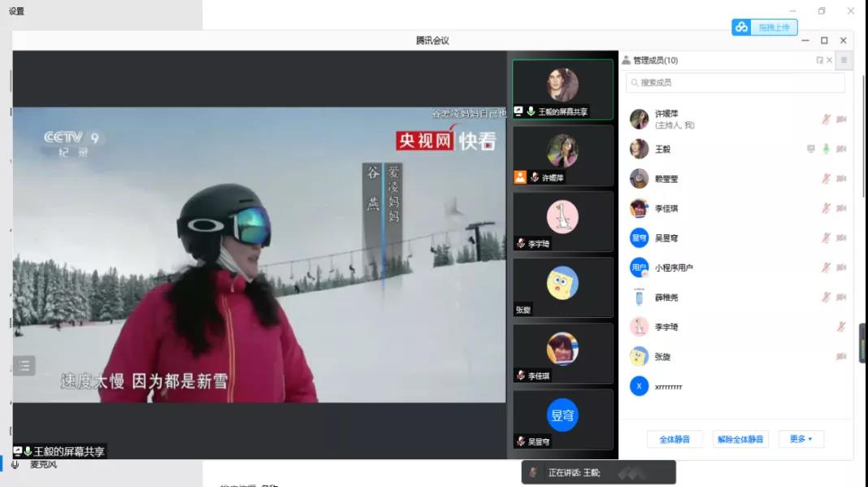Open 设置 at the top-left corner
The height and width of the screenshot is (487, 868).
coord(15,11)
